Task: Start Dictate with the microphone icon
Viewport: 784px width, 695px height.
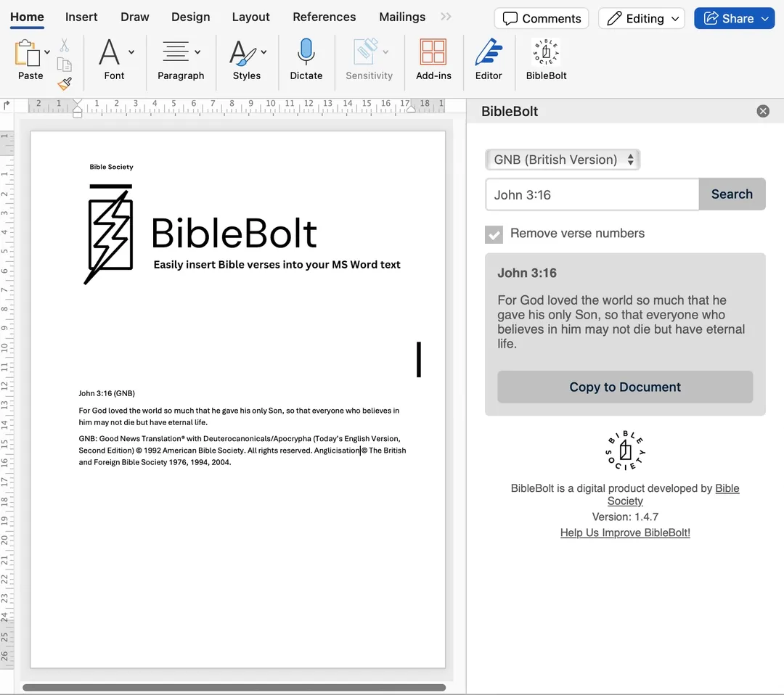Action: (x=306, y=52)
